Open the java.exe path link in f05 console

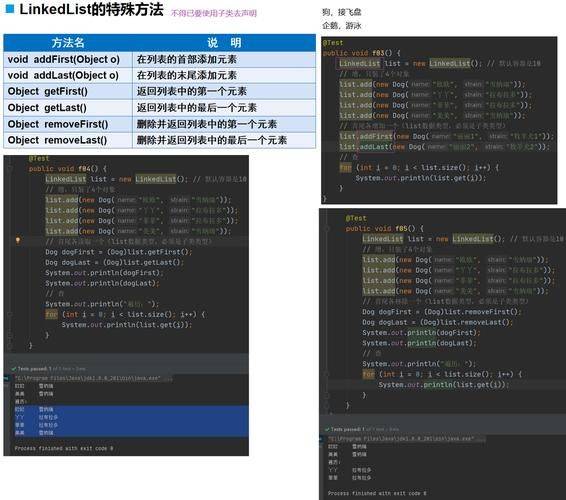(x=401, y=439)
